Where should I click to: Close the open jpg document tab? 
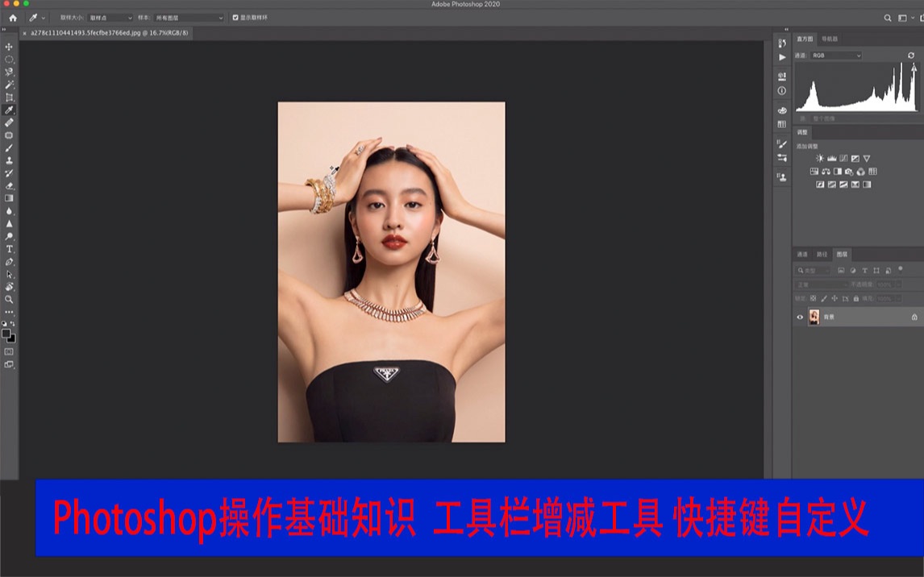tap(25, 34)
